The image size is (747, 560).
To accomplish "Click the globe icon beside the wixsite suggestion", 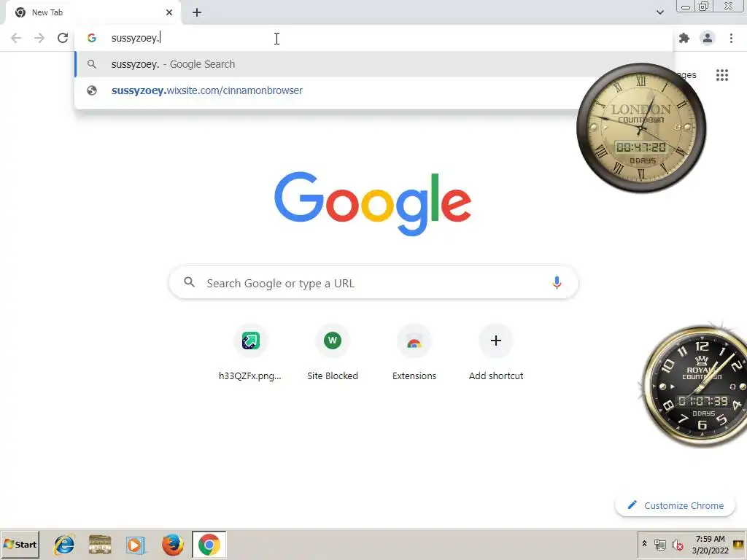I will pos(92,90).
